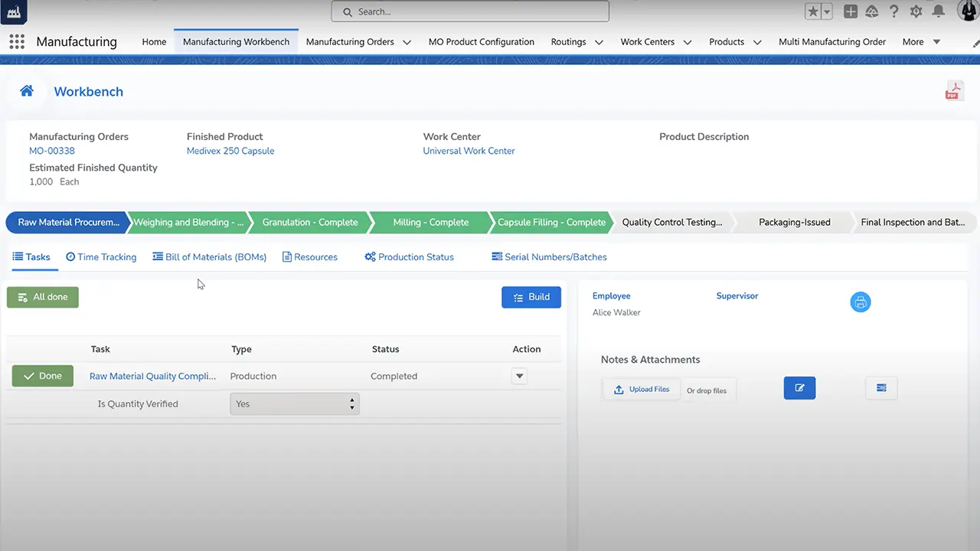This screenshot has height=551, width=980.
Task: Expand Products nav chevron
Action: pos(756,42)
